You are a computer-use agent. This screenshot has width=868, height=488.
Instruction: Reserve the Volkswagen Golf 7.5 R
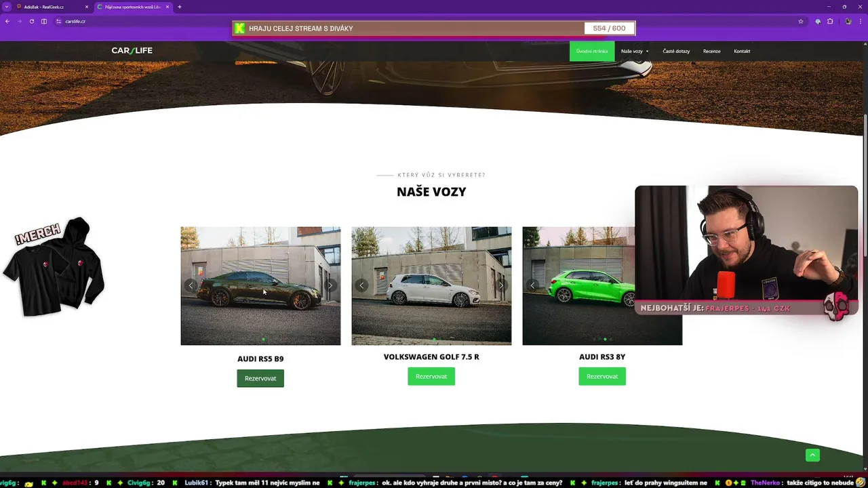click(x=431, y=376)
